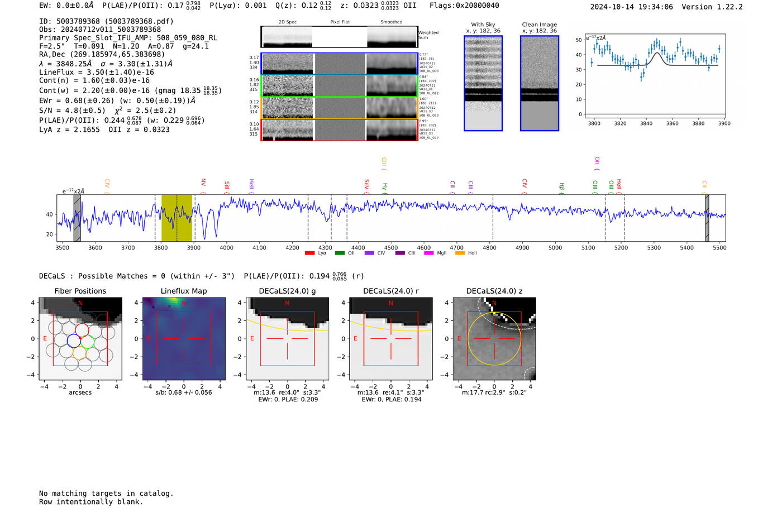Click the Smoothed column header

[x=392, y=22]
